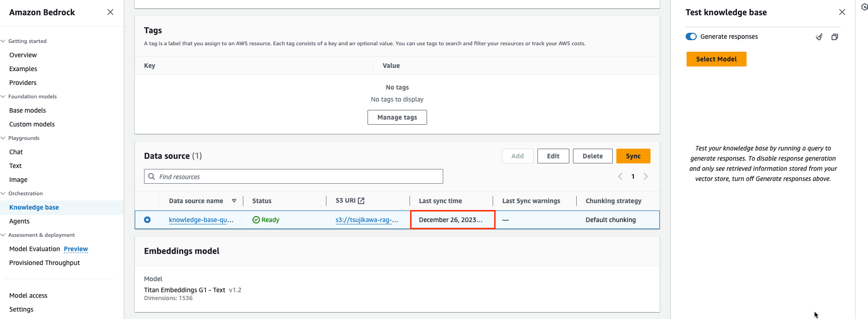Image resolution: width=868 pixels, height=319 pixels.
Task: Go to the previous page of data sources
Action: pyautogui.click(x=620, y=176)
